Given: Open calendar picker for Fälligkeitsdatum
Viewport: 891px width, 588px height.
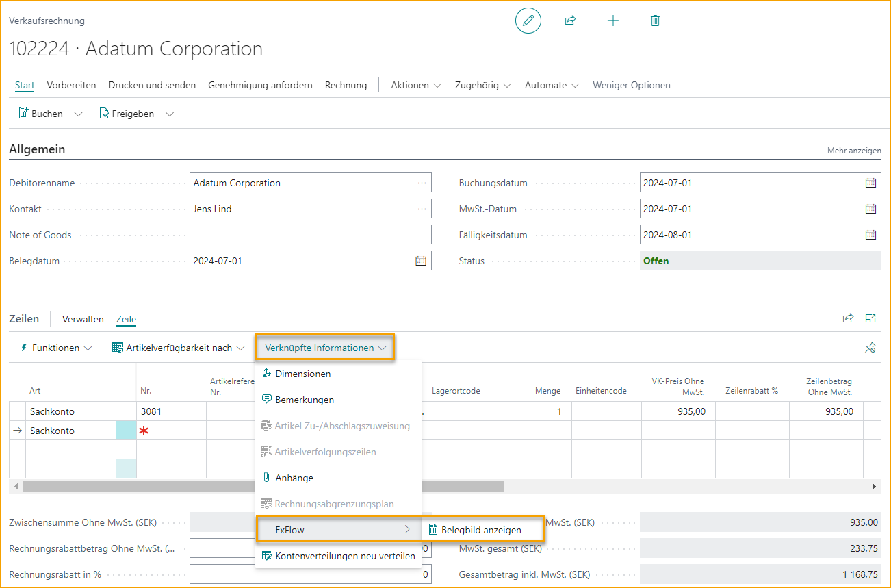Looking at the screenshot, I should coord(870,235).
